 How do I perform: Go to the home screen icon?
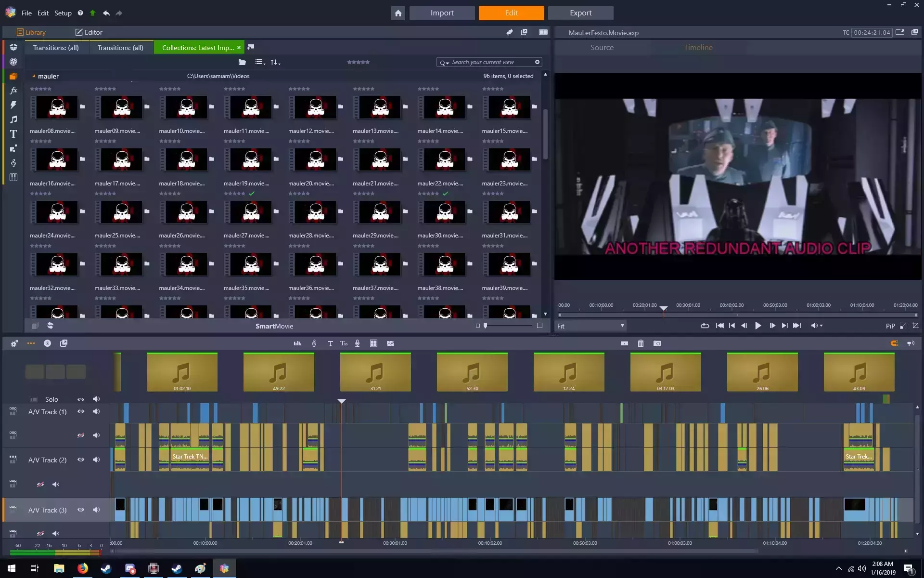[x=398, y=13]
